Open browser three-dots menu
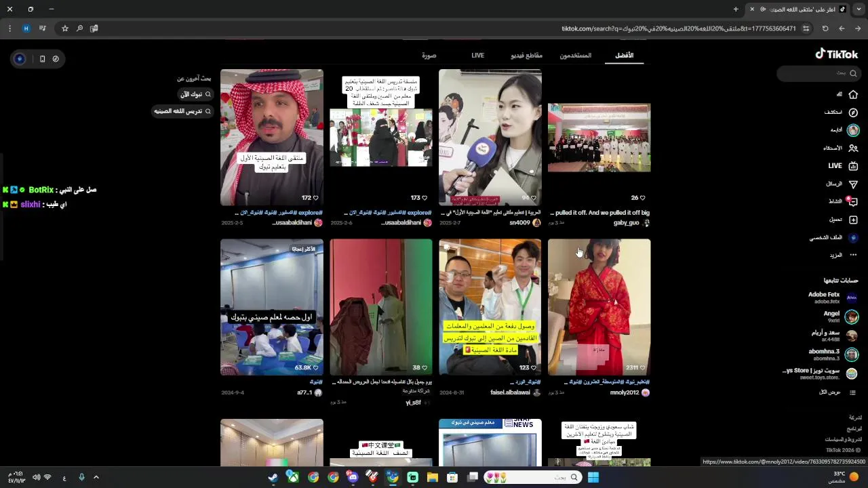This screenshot has width=868, height=488. [x=9, y=28]
